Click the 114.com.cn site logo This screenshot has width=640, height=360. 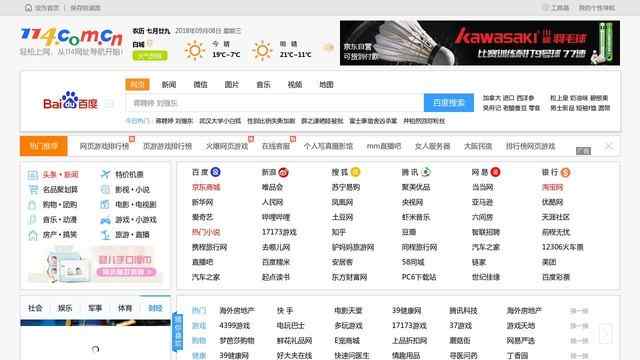tap(71, 36)
